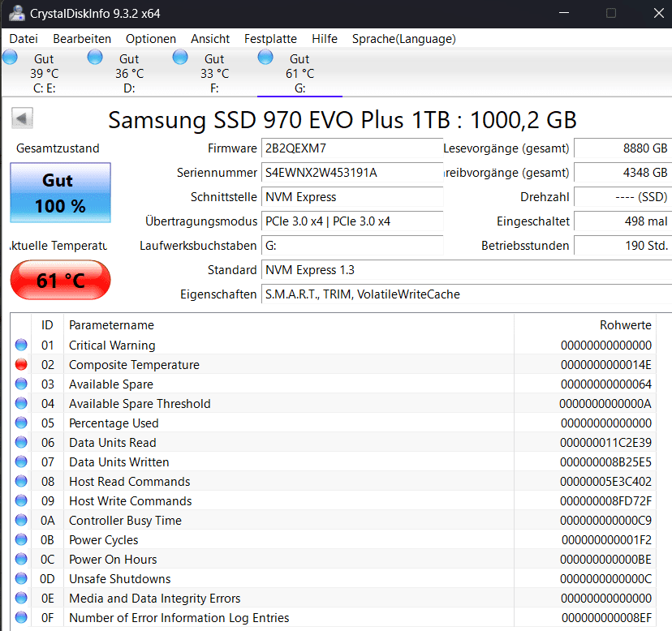Select the C: E: drive tab
This screenshot has height=631, width=672.
point(44,73)
